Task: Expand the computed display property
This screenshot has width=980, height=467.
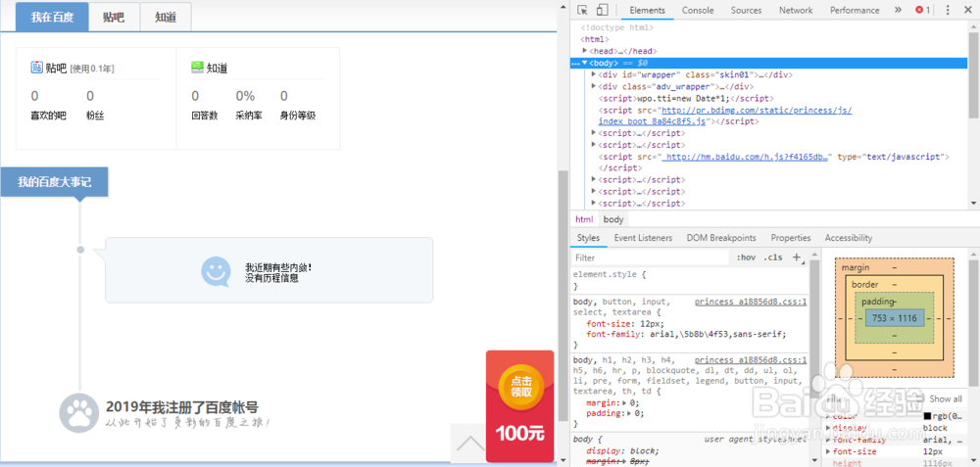Action: [x=829, y=428]
